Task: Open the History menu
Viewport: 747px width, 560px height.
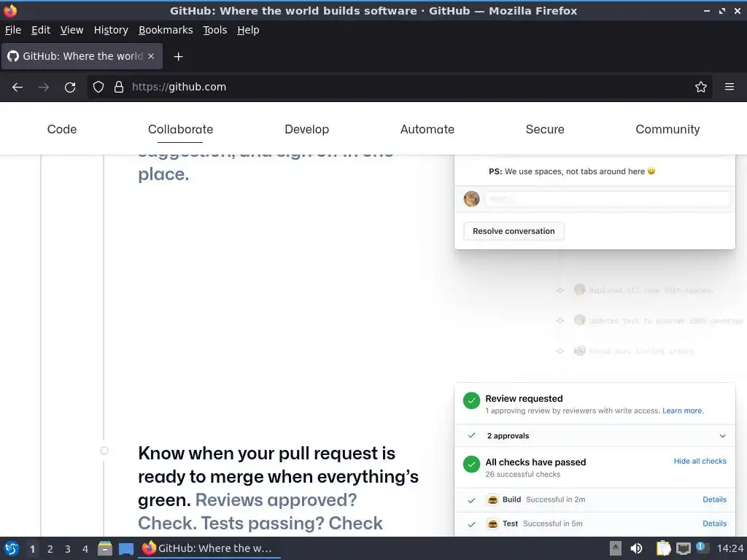Action: pyautogui.click(x=111, y=30)
